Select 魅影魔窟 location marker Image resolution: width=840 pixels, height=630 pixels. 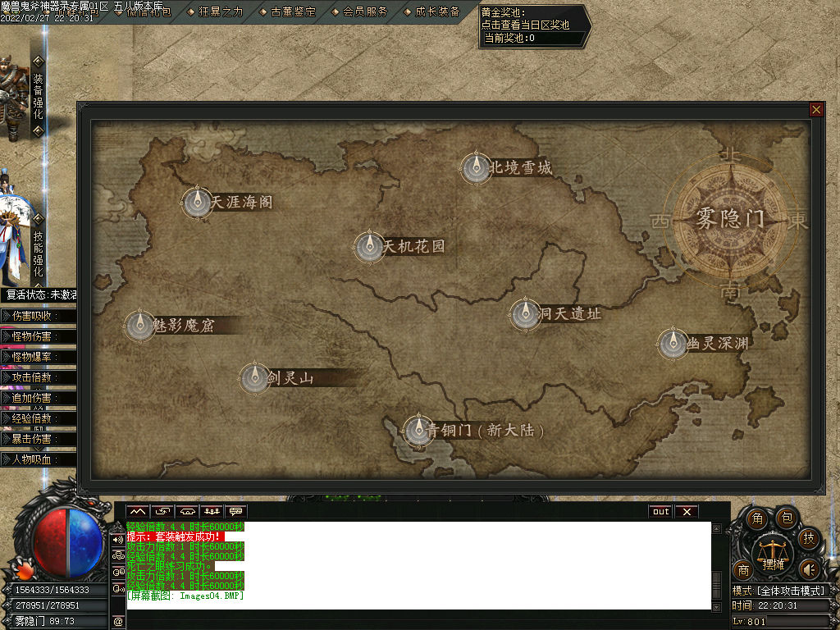pyautogui.click(x=139, y=325)
